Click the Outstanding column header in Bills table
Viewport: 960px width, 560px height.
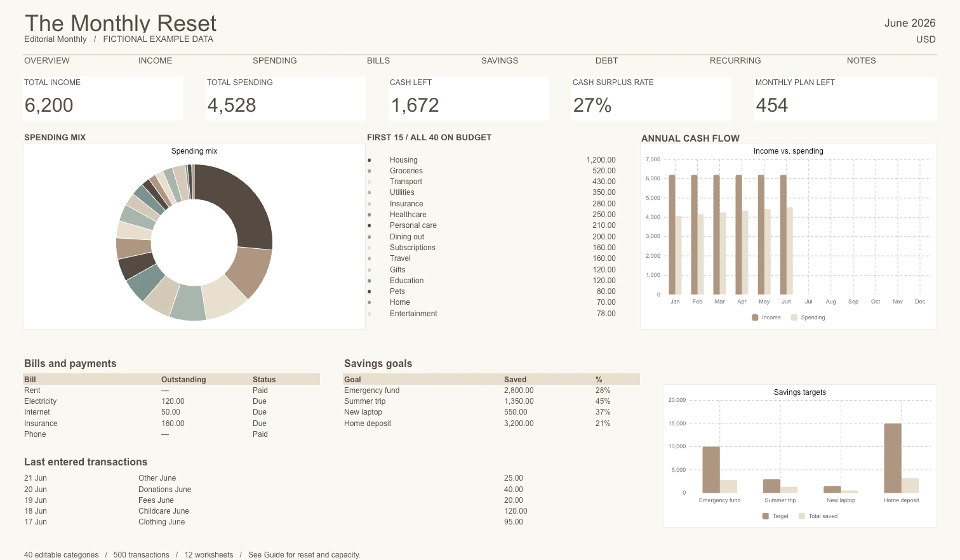pos(183,380)
